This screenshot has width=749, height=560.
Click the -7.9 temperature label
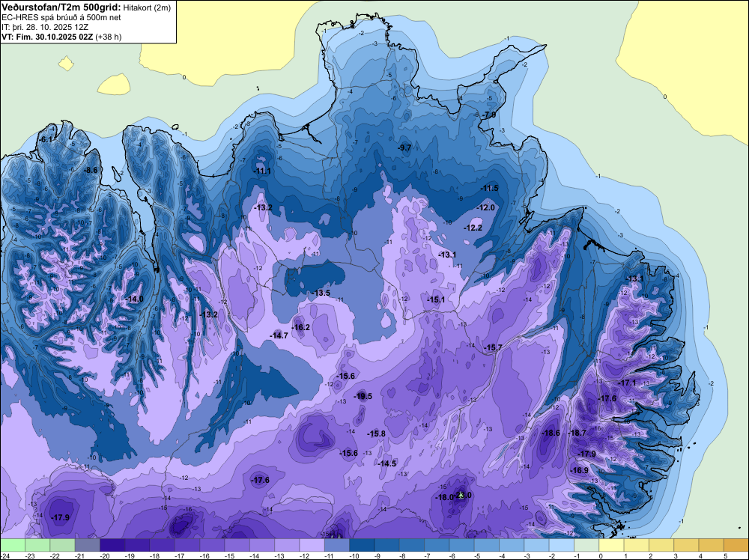(488, 115)
